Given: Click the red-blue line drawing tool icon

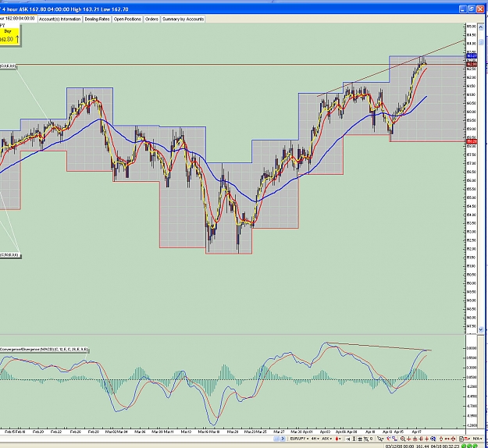Looking at the screenshot, I should (x=388, y=439).
